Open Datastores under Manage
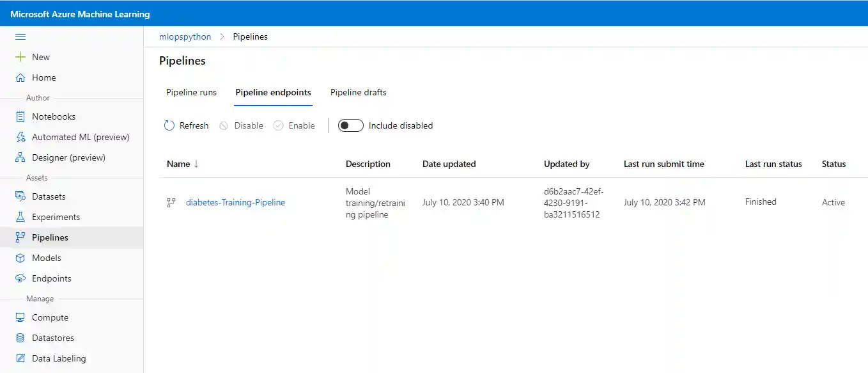 tap(53, 338)
